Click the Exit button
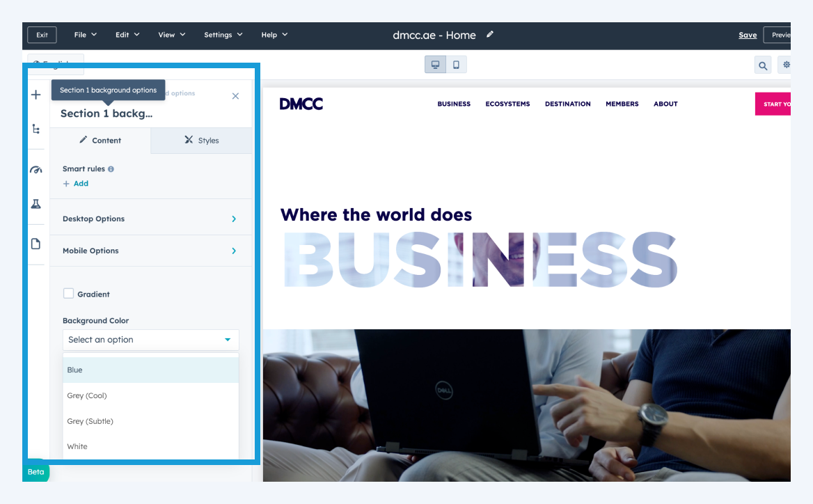The image size is (813, 504). tap(42, 35)
